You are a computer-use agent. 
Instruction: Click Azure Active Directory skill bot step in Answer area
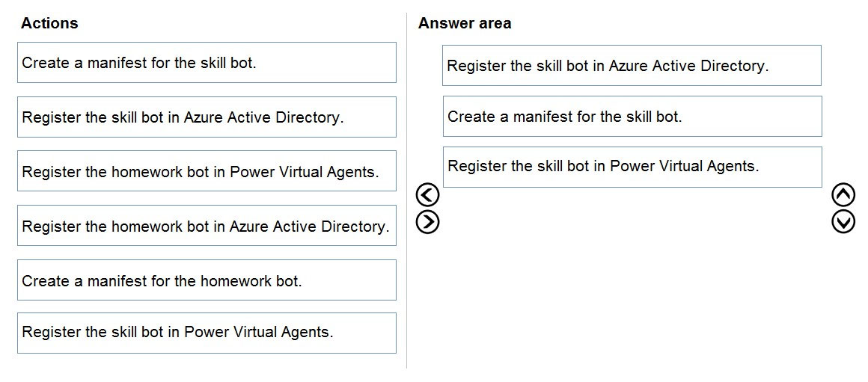pos(632,66)
